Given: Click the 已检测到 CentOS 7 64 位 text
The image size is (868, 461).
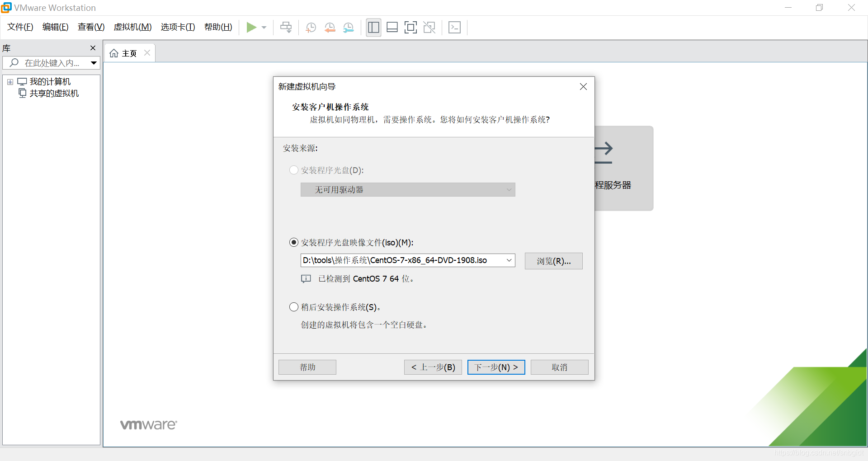Looking at the screenshot, I should (366, 279).
